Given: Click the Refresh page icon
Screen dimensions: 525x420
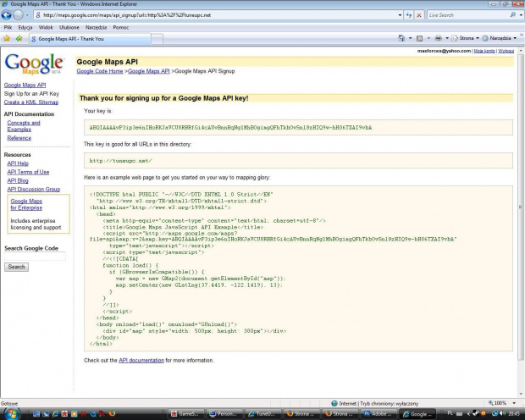Looking at the screenshot, I should point(409,14).
